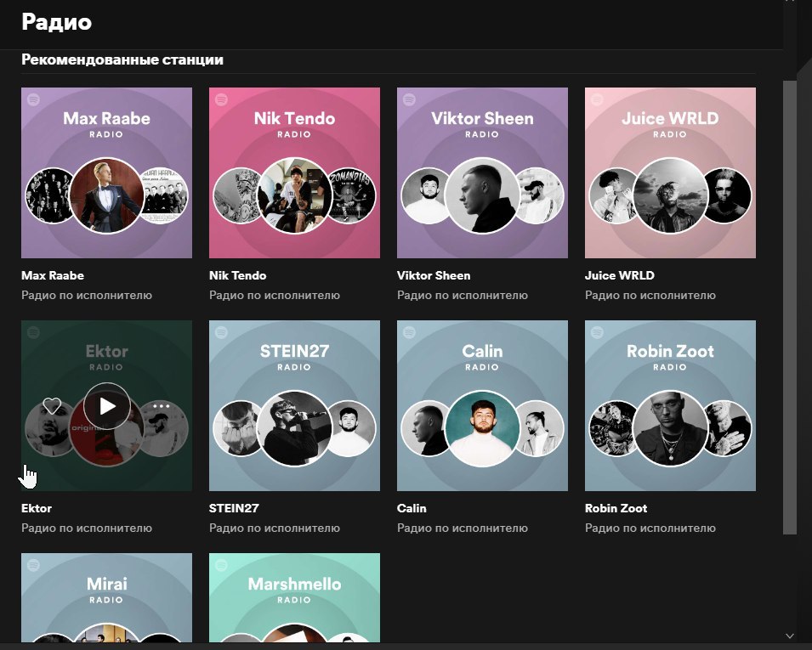Open the Calin radio cover
This screenshot has width=812, height=650.
(x=483, y=406)
